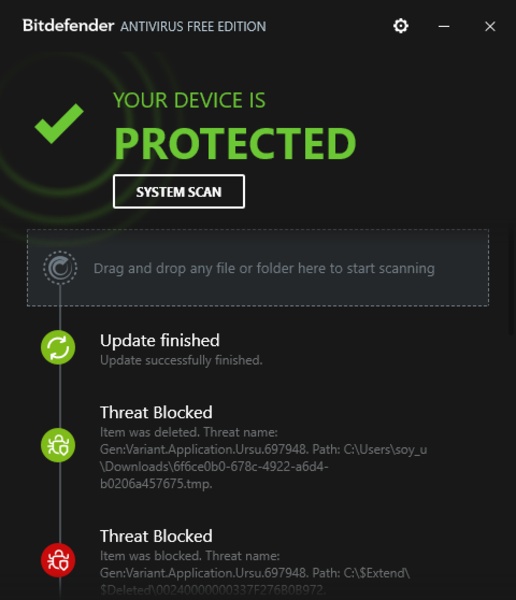Click the green protected checkmark icon
Viewport: 516px width, 600px height.
pyautogui.click(x=59, y=123)
